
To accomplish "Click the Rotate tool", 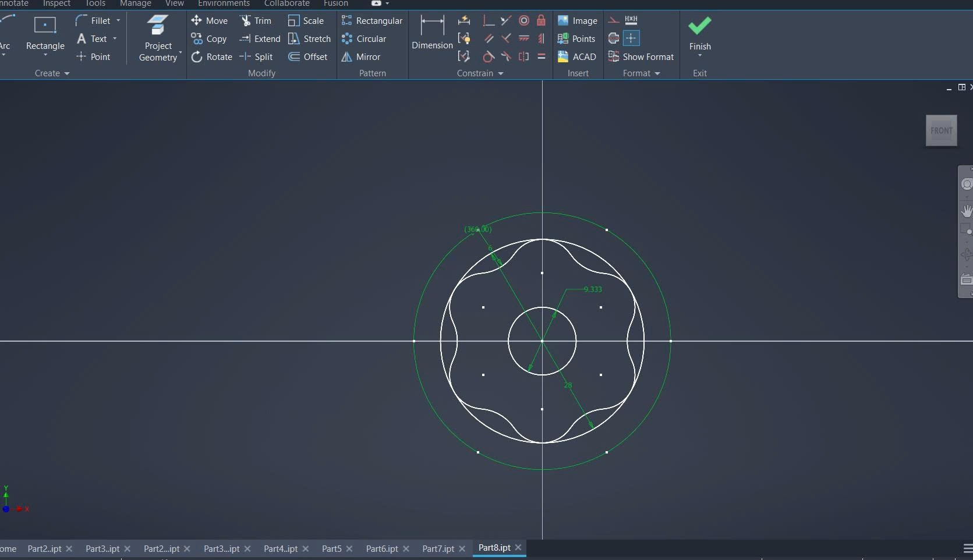I will (x=211, y=57).
